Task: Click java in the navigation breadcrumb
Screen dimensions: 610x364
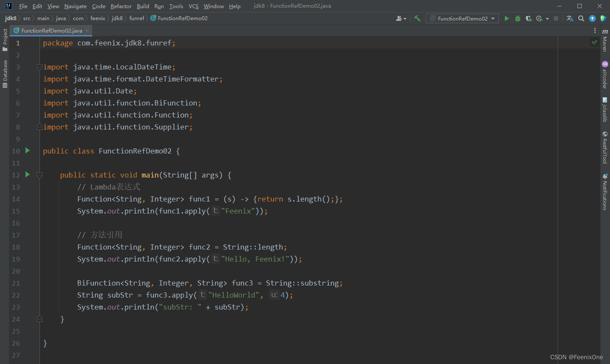Action: pyautogui.click(x=61, y=18)
